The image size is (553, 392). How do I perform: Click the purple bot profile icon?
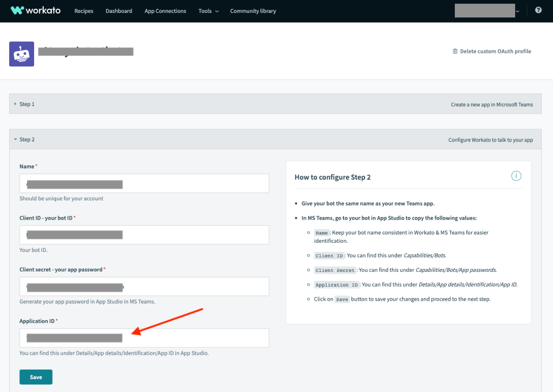[x=22, y=54]
